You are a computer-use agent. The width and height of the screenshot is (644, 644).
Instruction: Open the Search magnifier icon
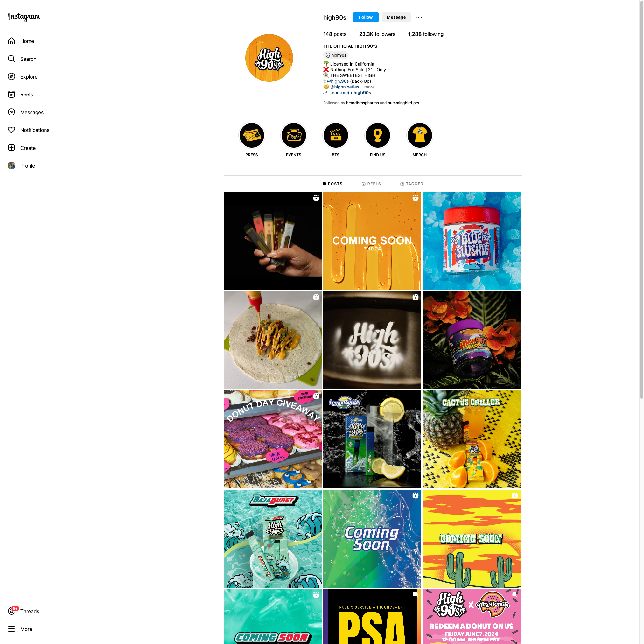pyautogui.click(x=12, y=59)
